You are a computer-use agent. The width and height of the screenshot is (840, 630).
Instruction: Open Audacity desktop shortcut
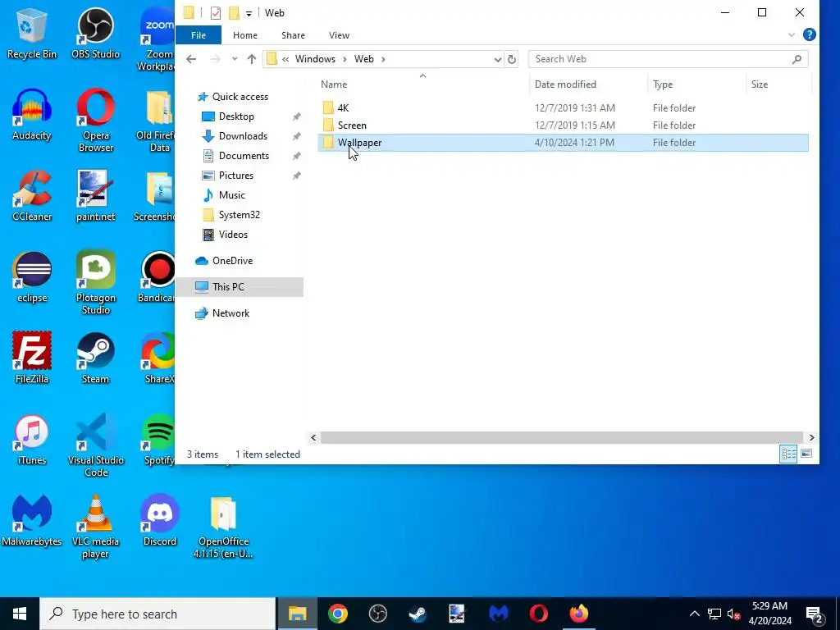(x=32, y=115)
